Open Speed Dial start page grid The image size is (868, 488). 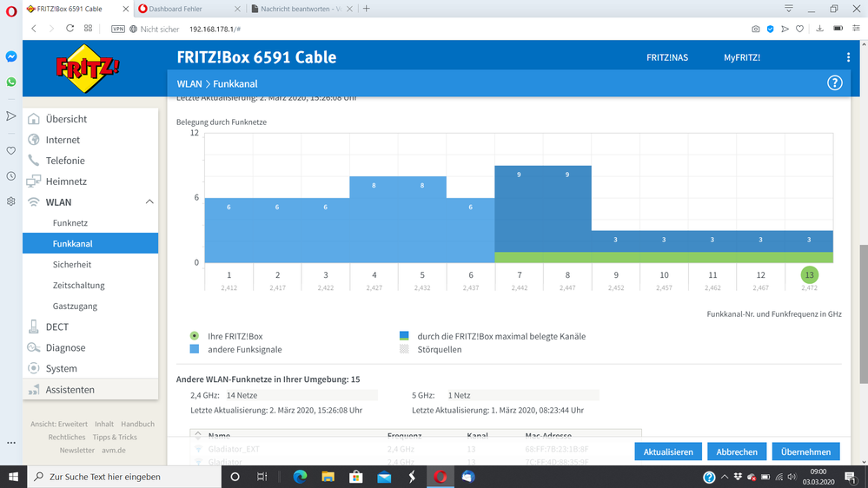88,28
